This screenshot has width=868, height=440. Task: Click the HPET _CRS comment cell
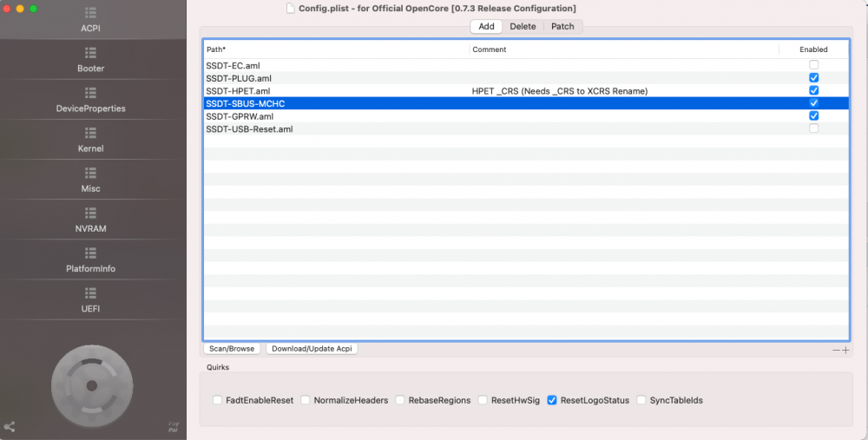point(624,91)
